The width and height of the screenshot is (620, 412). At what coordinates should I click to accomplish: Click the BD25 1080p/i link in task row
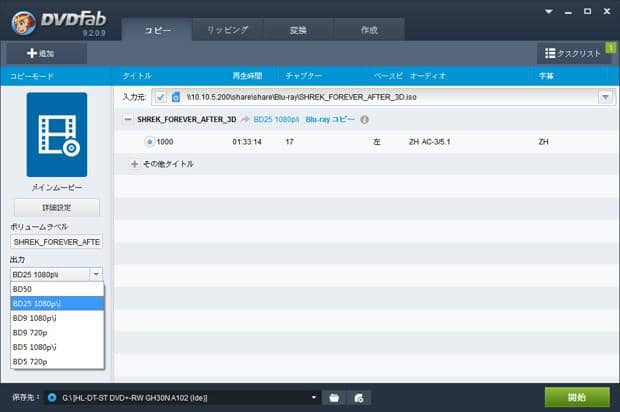[276, 119]
